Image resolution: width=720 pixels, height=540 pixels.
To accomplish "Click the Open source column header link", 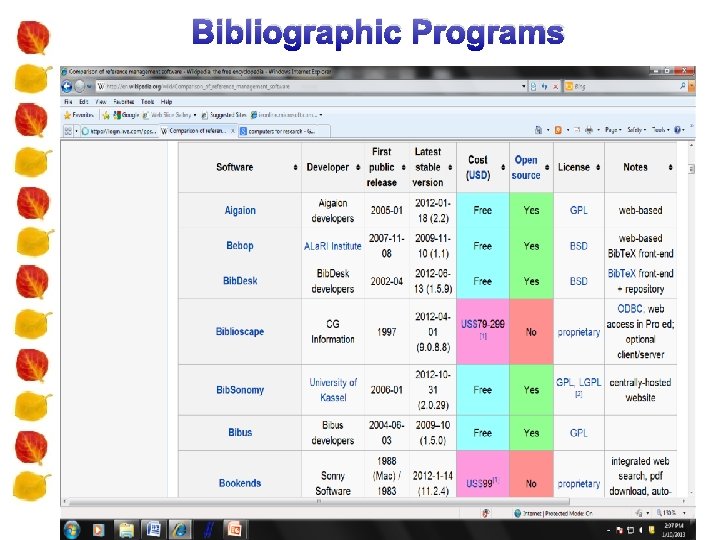I will (x=526, y=168).
